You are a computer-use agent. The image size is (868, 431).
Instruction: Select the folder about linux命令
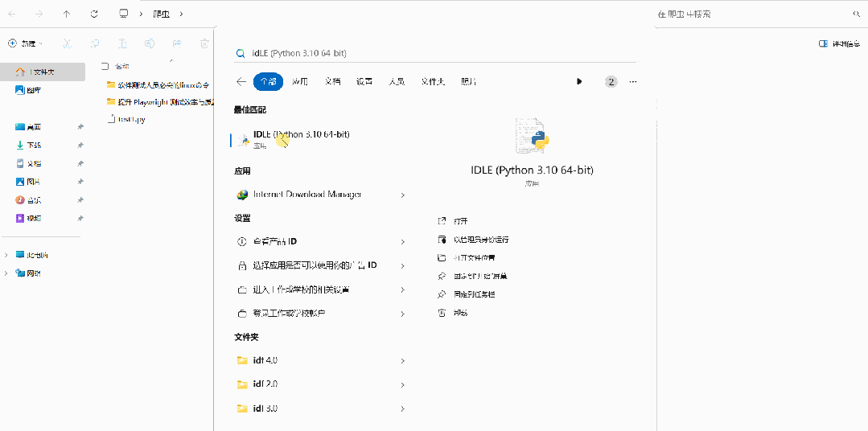(158, 84)
